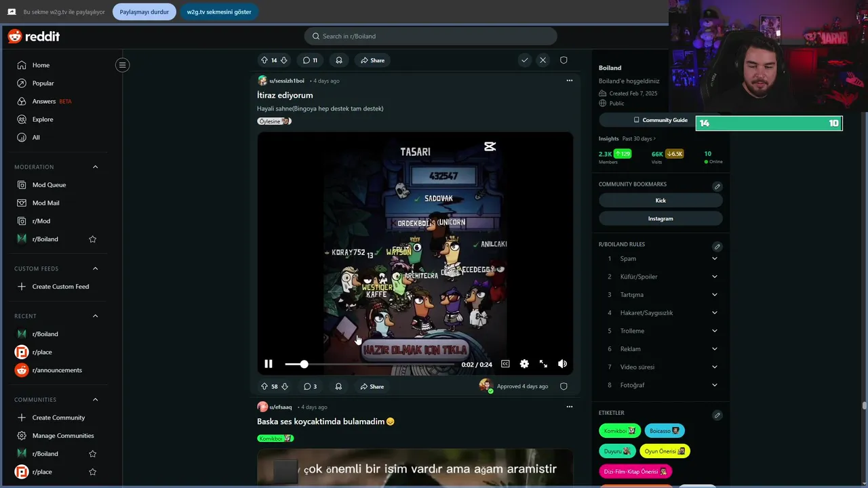This screenshot has width=868, height=488.
Task: Downvote the post with 58 votes
Action: point(284,386)
